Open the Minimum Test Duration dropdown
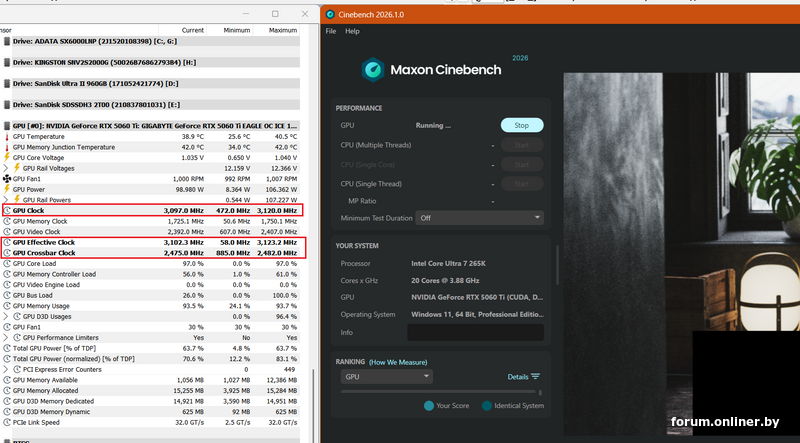This screenshot has width=800, height=443. 480,218
